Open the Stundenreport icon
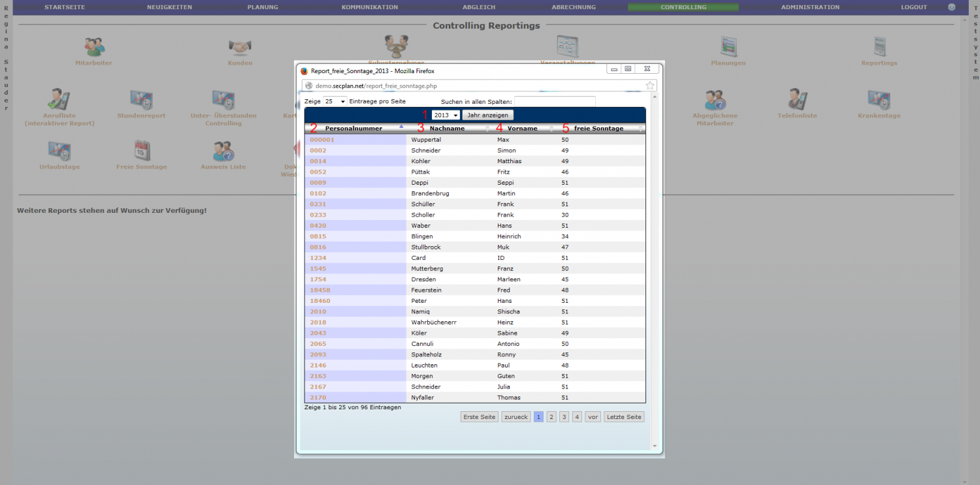Screen dimensions: 980x485 pos(141,99)
